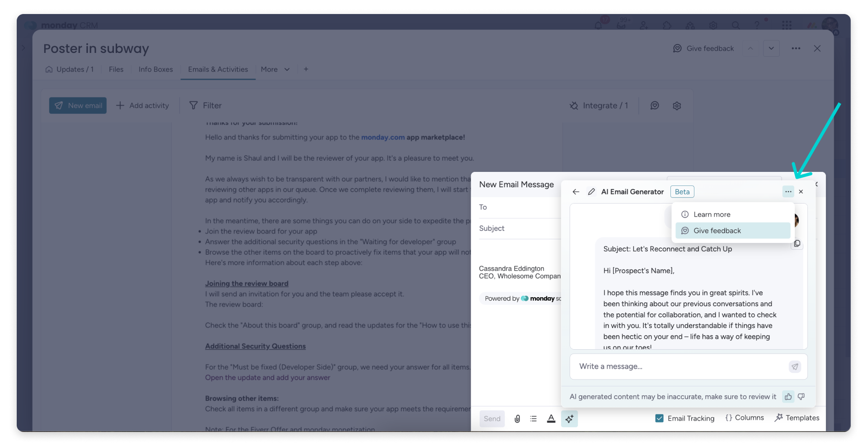
Task: Send the AI message with the paper plane icon
Action: click(795, 366)
